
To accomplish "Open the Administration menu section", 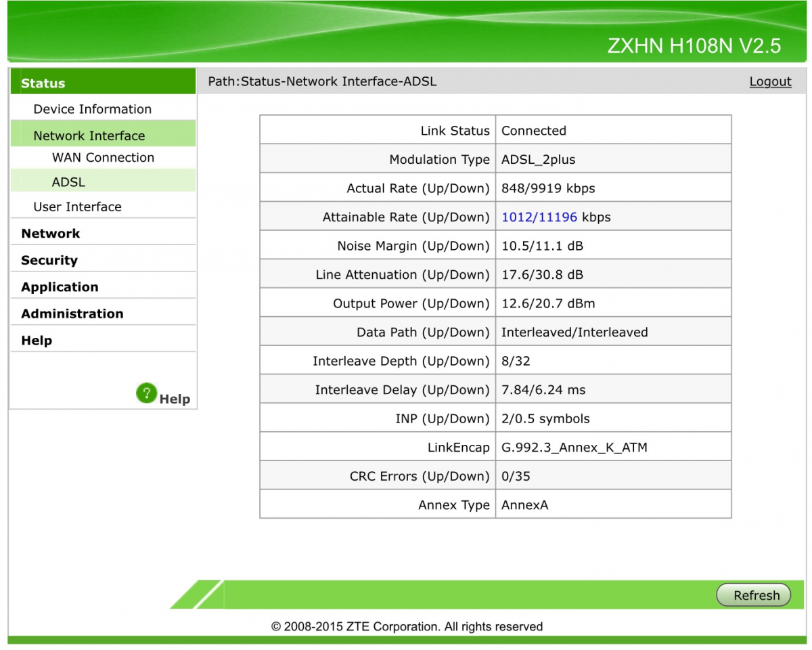I will coord(72,314).
